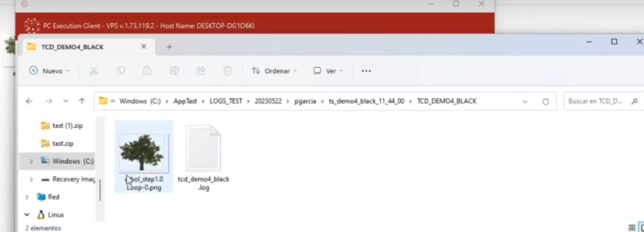Open the three-dots more options menu
Image resolution: width=644 pixels, height=232 pixels.
[x=366, y=71]
